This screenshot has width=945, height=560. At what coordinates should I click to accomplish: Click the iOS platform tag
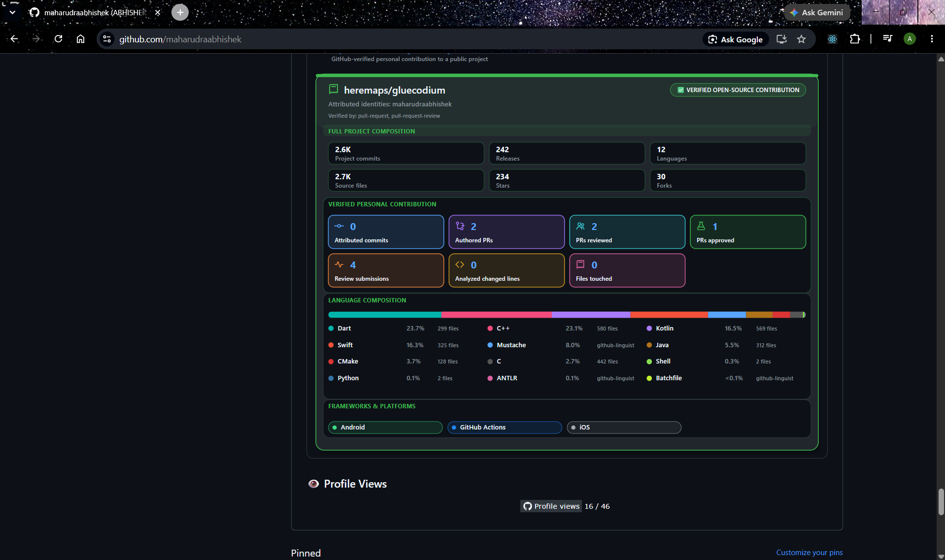tap(624, 428)
